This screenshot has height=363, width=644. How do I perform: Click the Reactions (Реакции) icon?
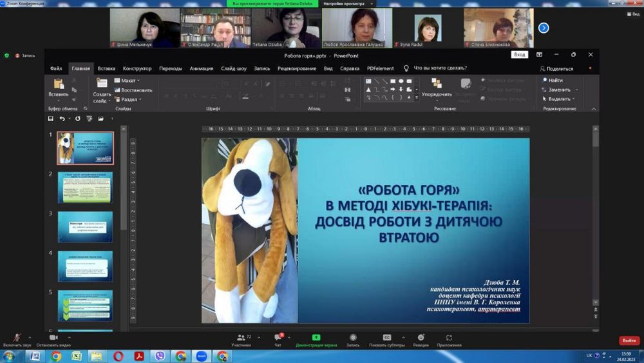point(421,337)
